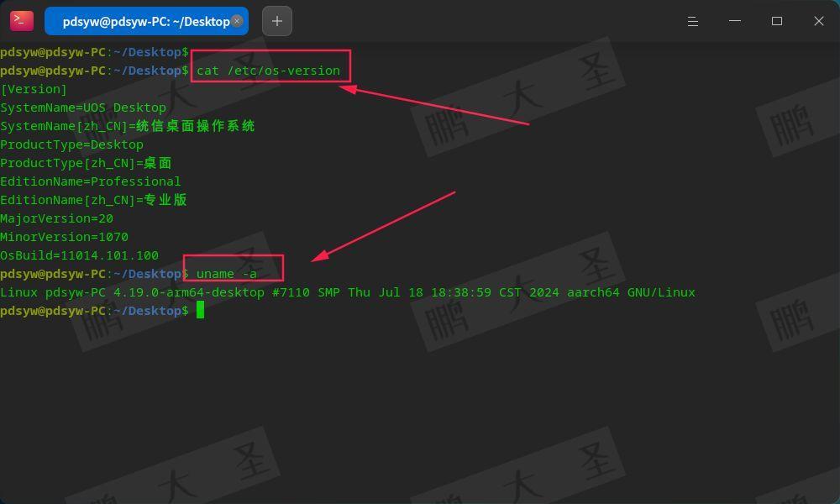
Task: Click the 'OsBuild=11014.101.100' line
Action: (x=79, y=255)
